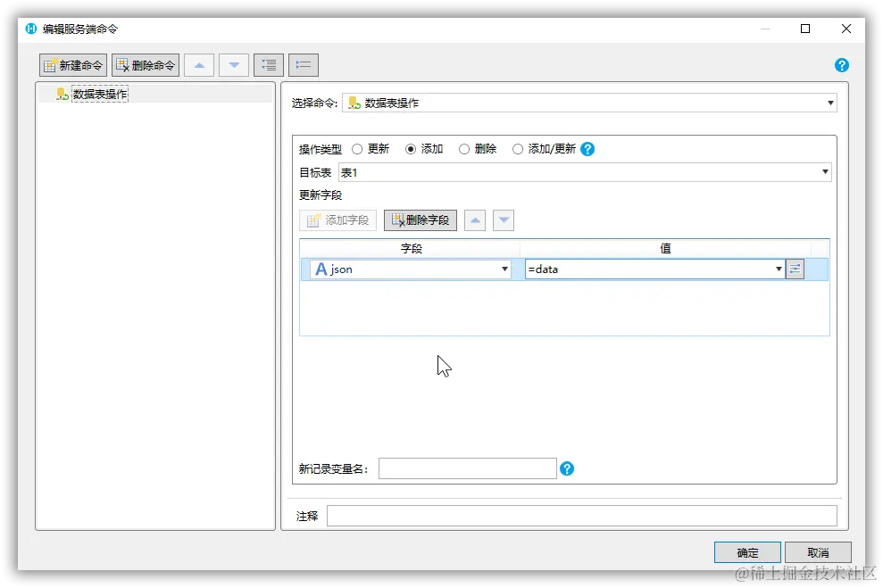Maximize the 编辑服务端命令 window
Screen dimensions: 883x588
(x=805, y=29)
